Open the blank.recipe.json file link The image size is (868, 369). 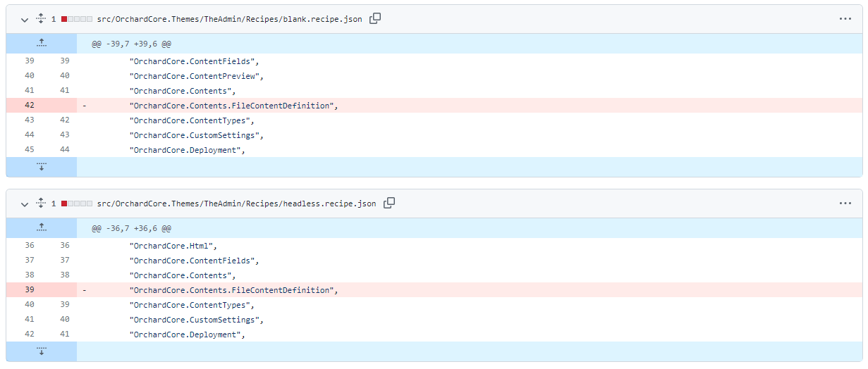pos(229,19)
